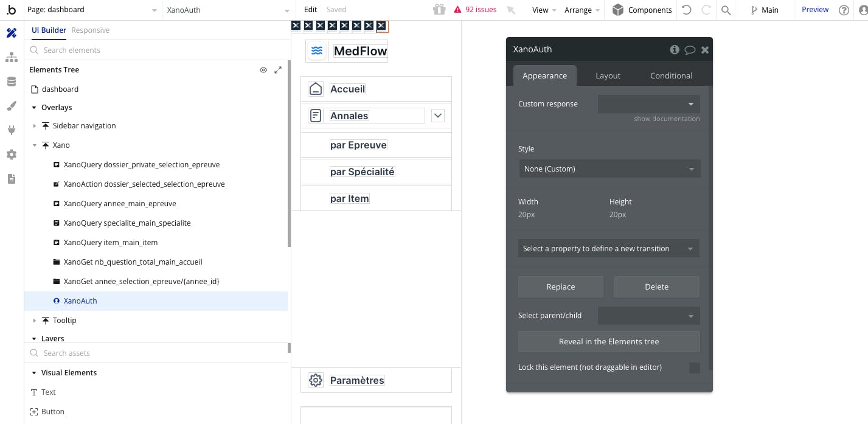Screen dimensions: 868x424
Task: Open the Workflow tab icon
Action: pyautogui.click(x=12, y=58)
